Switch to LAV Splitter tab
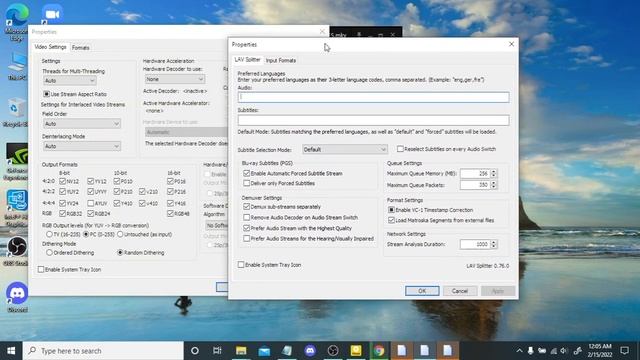 tap(247, 60)
